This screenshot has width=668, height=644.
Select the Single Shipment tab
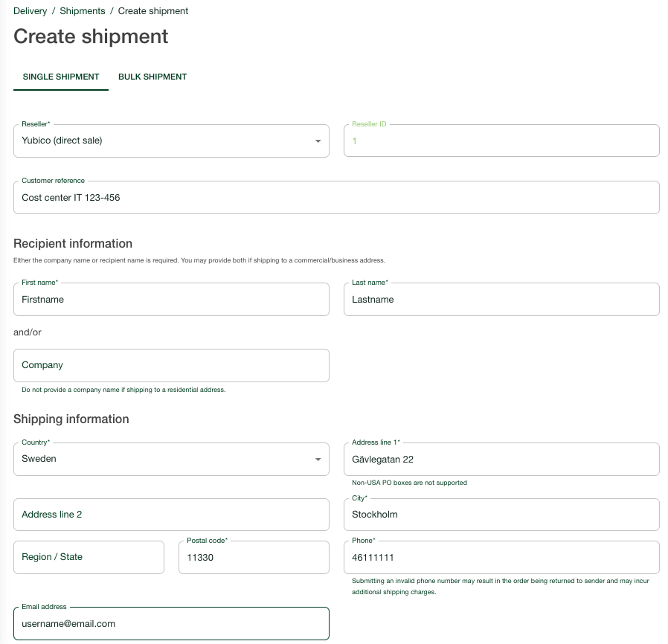tap(61, 77)
